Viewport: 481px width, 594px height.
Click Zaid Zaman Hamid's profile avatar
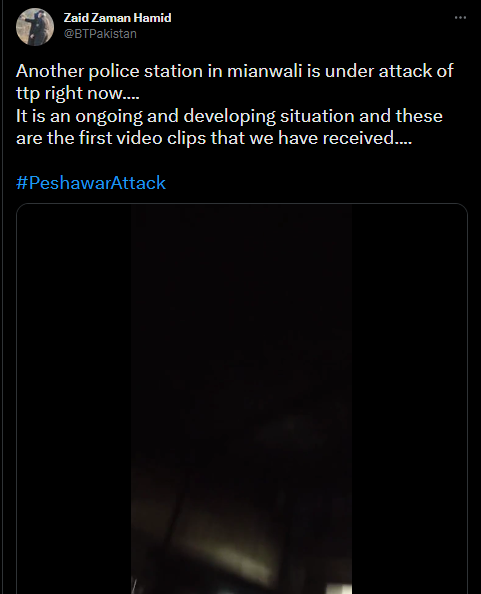[35, 27]
